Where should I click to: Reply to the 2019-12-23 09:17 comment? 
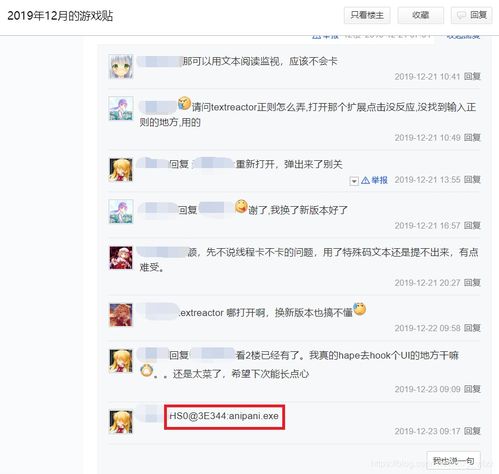point(472,431)
